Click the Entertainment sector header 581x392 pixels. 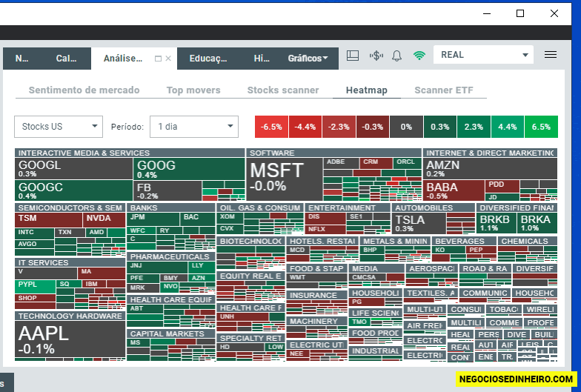coord(347,207)
